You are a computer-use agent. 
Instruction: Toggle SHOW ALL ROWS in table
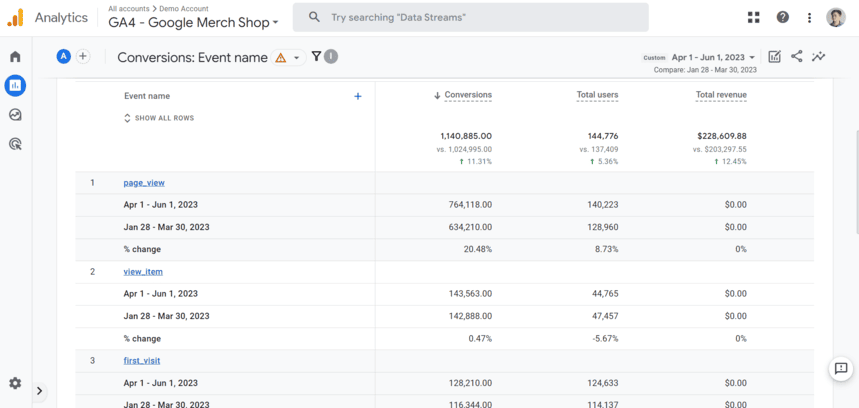(x=159, y=118)
